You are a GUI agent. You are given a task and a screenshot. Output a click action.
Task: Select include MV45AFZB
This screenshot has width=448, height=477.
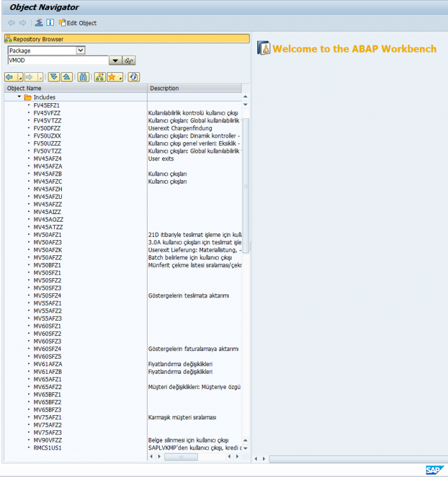point(48,174)
